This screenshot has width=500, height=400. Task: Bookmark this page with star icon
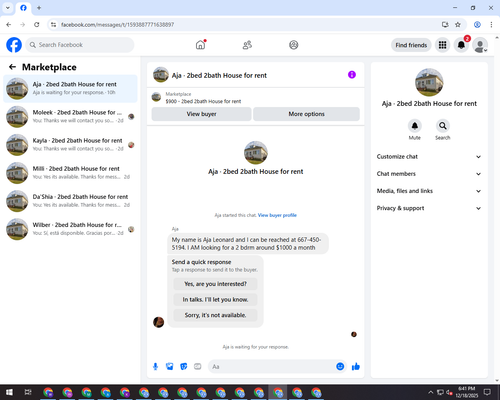tap(458, 25)
